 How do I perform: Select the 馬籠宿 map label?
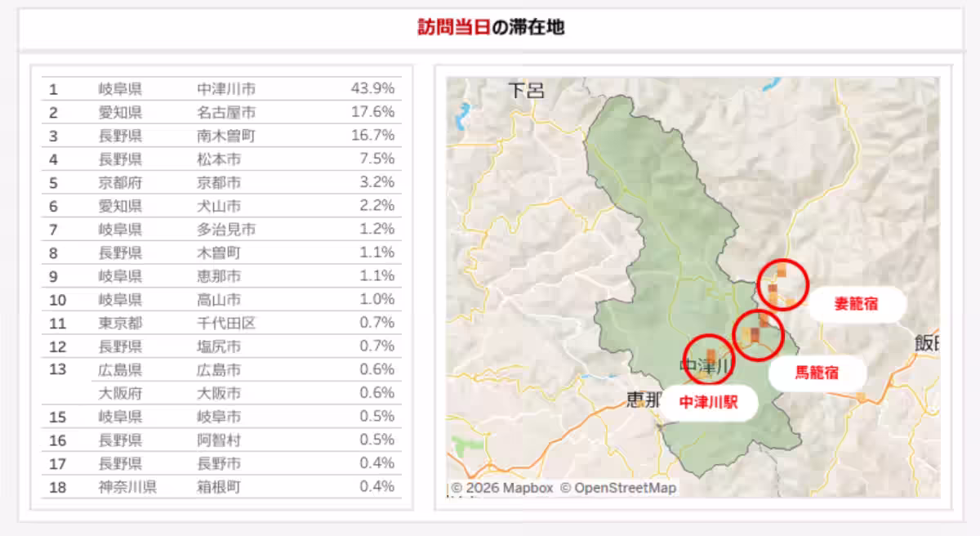(817, 373)
